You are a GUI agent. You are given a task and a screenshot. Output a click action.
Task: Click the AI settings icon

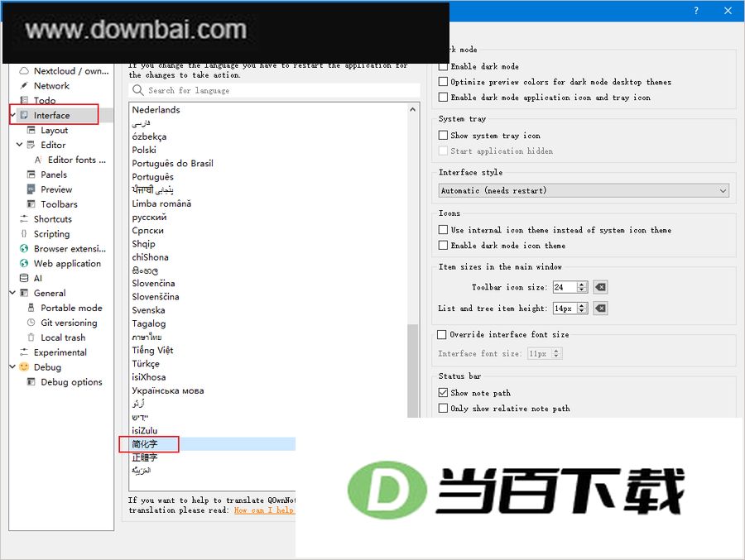24,278
